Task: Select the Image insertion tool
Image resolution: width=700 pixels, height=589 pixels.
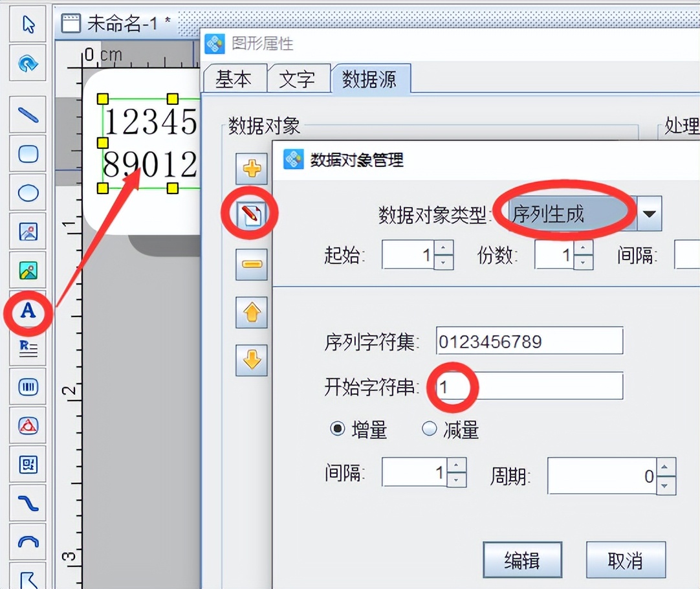Action: (27, 231)
